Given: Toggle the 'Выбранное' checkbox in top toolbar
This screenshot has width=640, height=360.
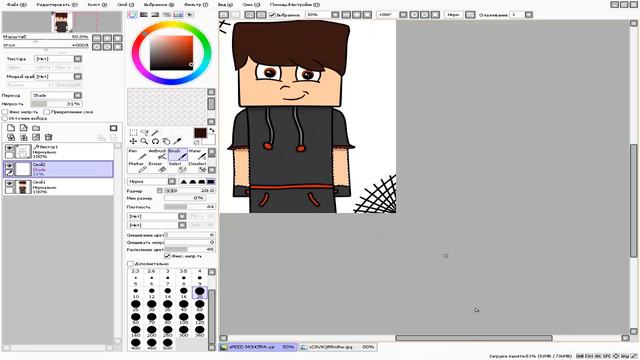Looking at the screenshot, I should [x=273, y=15].
